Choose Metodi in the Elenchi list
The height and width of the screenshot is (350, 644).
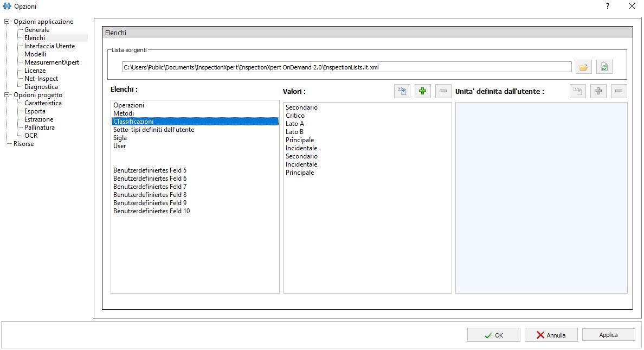point(195,113)
